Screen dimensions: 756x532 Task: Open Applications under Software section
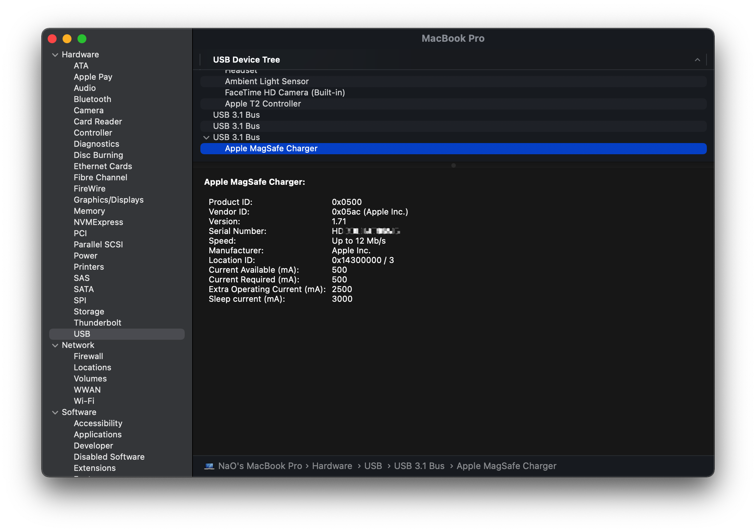[98, 434]
